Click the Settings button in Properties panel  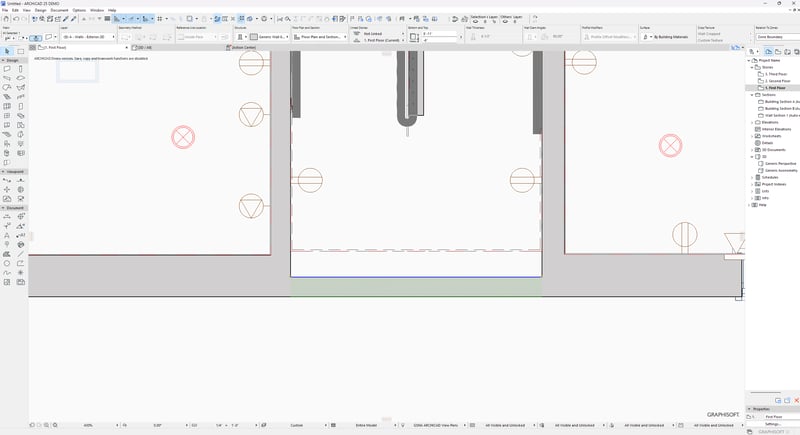tap(773, 424)
